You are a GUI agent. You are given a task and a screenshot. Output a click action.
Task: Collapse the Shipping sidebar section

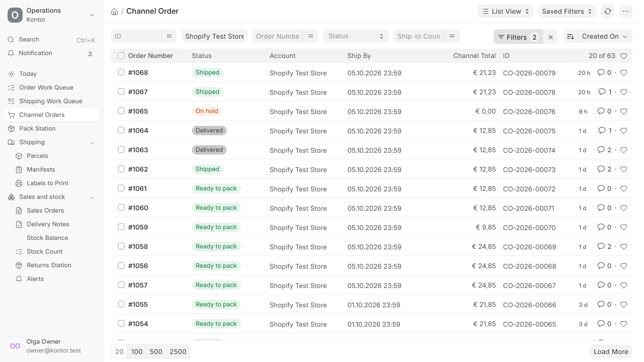(x=92, y=143)
